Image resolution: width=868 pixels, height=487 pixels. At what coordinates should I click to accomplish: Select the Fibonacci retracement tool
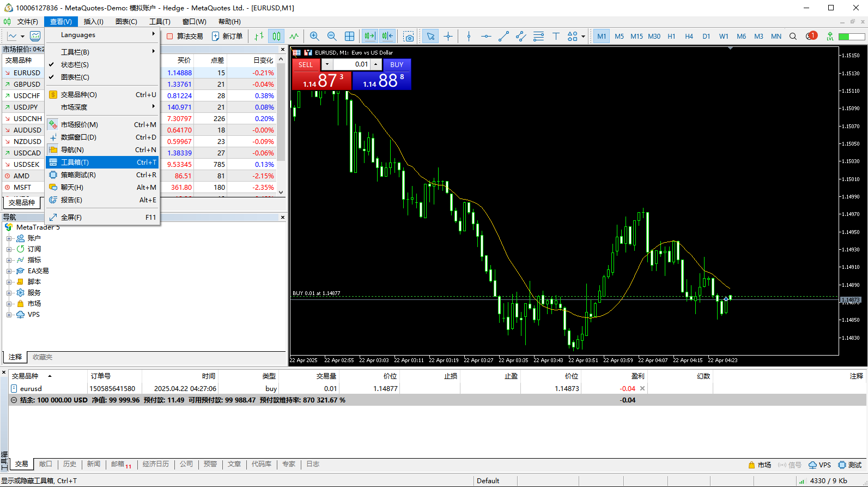538,36
